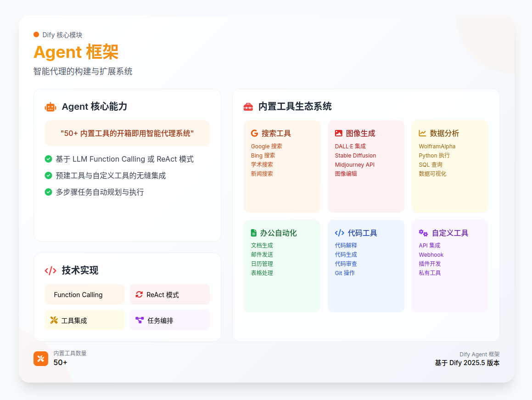Image resolution: width=532 pixels, height=400 pixels.
Task: Select the Function Calling chip
Action: [x=85, y=294]
